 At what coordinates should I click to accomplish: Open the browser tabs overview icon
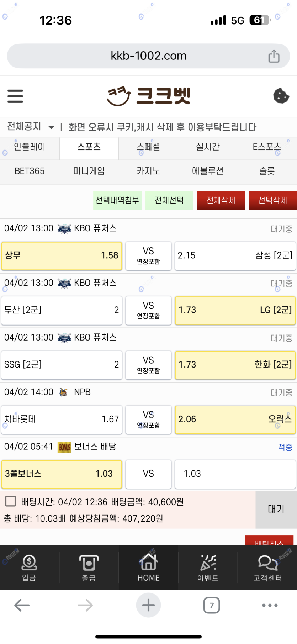[212, 605]
